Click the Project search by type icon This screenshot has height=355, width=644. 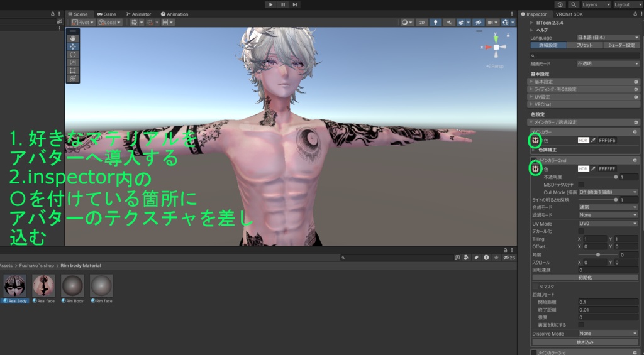point(466,258)
